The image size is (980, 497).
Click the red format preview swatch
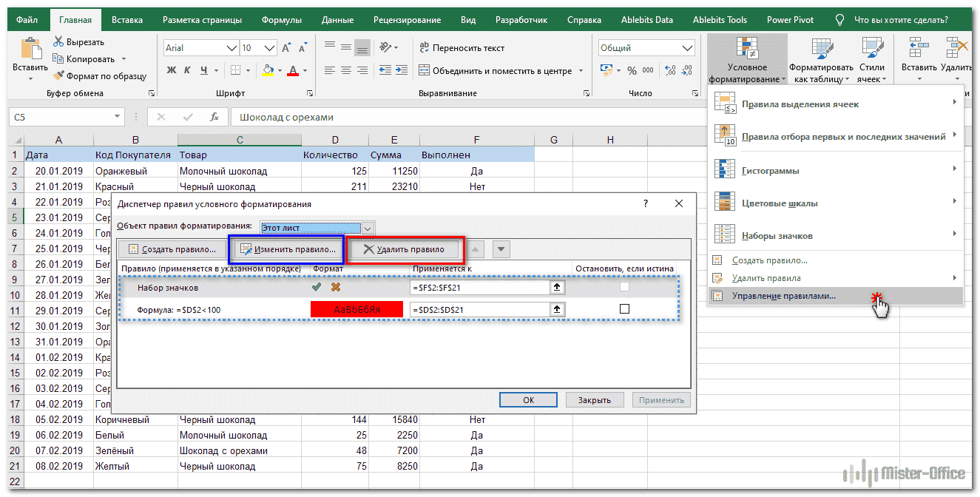357,309
